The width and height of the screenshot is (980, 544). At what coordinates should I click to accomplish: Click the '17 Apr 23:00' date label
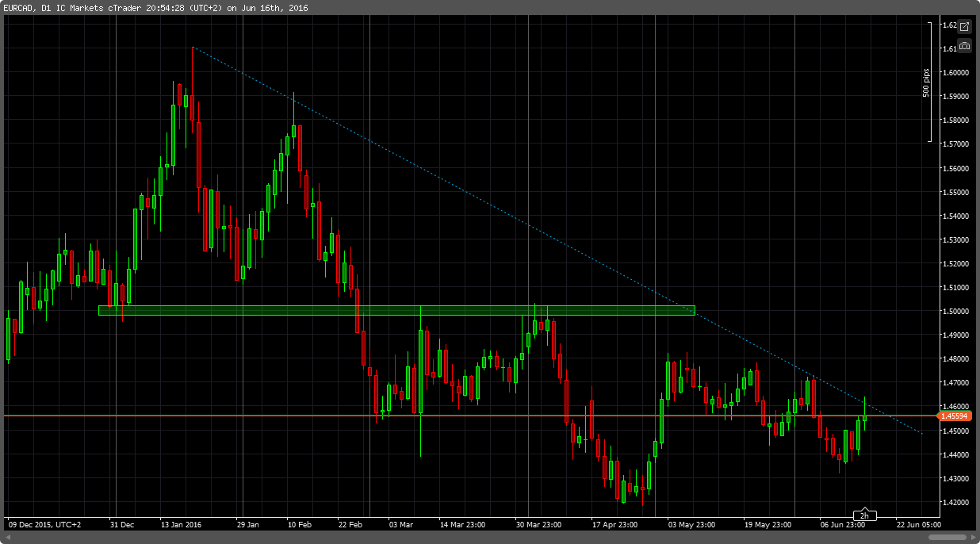pyautogui.click(x=615, y=524)
